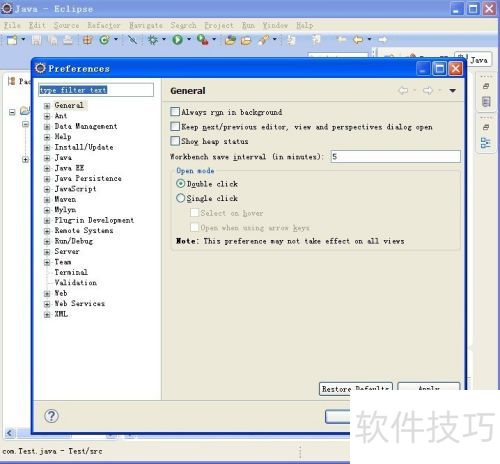Screen dimensions: 500x464
Task: Select Team preferences item
Action: coord(63,262)
